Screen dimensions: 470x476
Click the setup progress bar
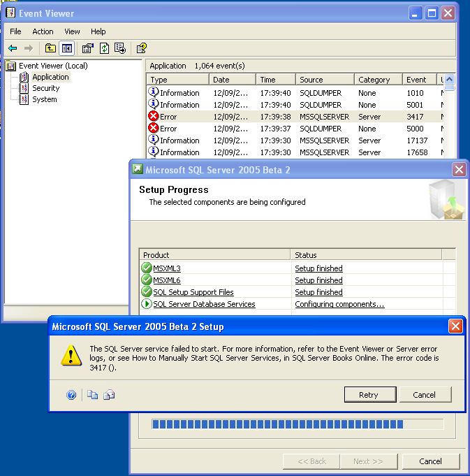click(x=298, y=424)
